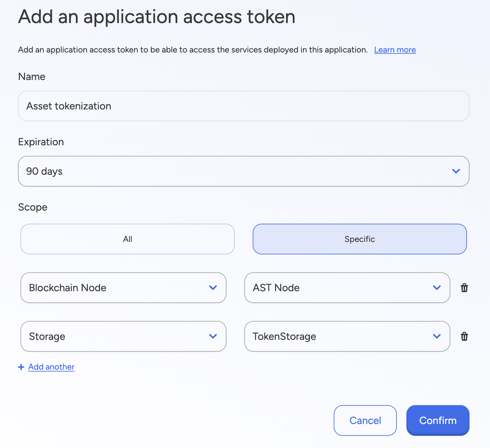
Task: Click the chevron arrow on TokenStorage
Action: pyautogui.click(x=437, y=336)
